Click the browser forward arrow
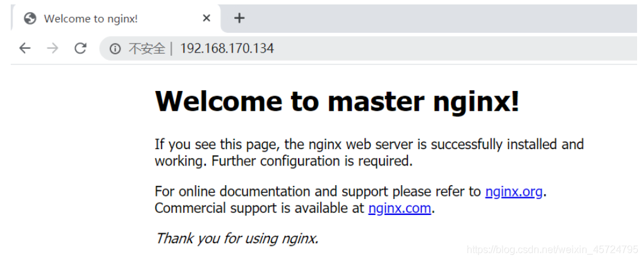The image size is (644, 261). [52, 49]
